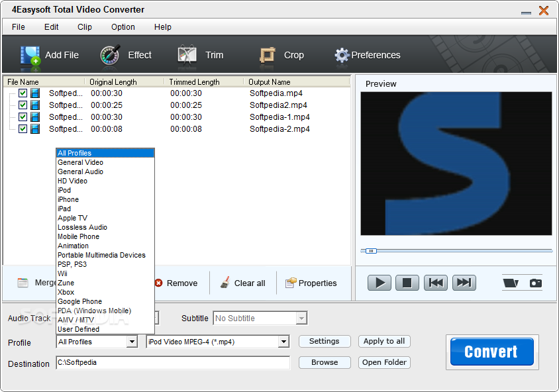Viewport: 559px width, 392px height.
Task: Click film icon of Softpedia-2.mp4 row
Action: [35, 128]
